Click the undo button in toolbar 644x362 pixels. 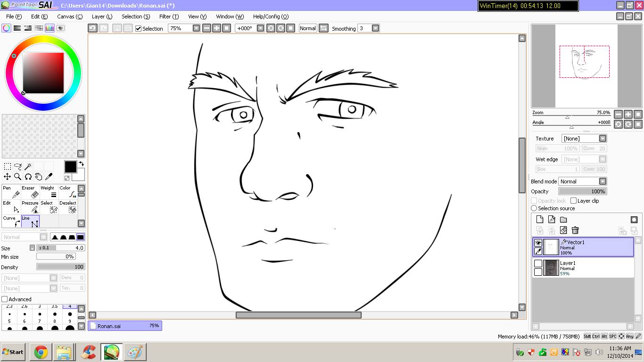93,28
